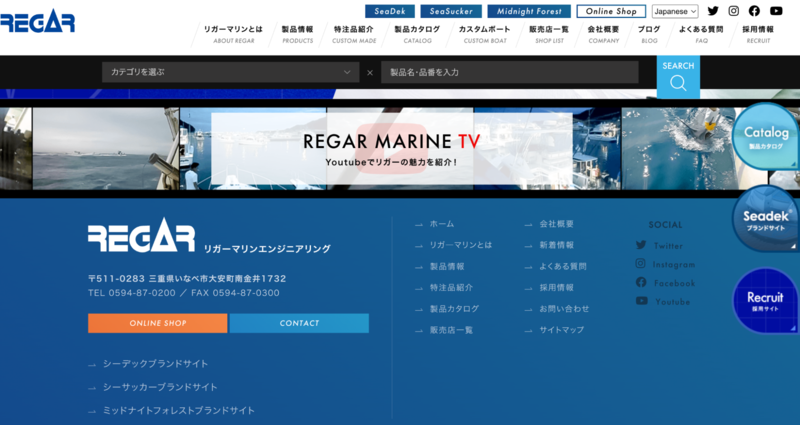Open the Seadek brand site circle badge

tap(765, 218)
